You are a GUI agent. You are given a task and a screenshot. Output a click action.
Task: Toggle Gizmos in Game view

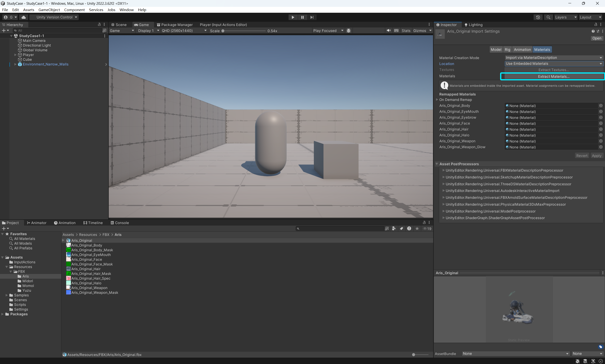pyautogui.click(x=419, y=31)
